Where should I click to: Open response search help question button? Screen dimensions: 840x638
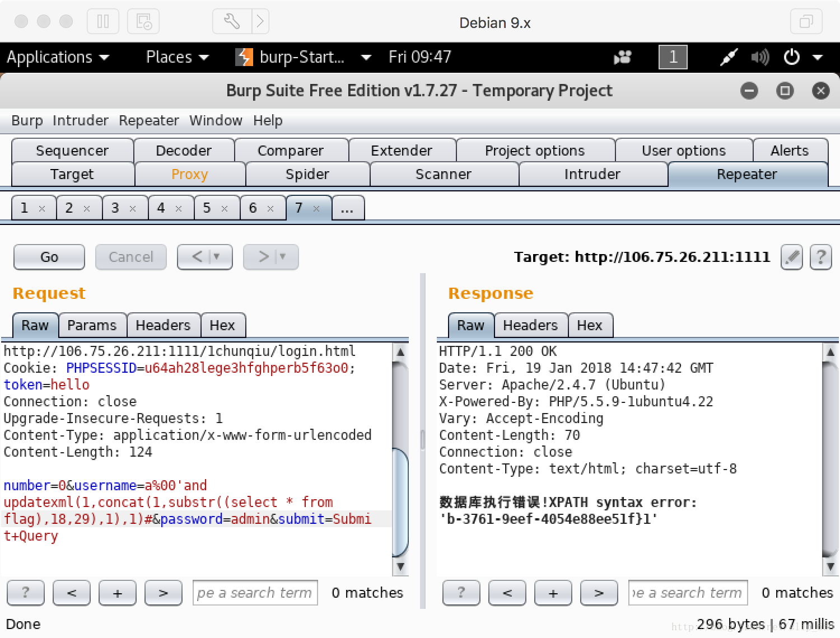[461, 593]
